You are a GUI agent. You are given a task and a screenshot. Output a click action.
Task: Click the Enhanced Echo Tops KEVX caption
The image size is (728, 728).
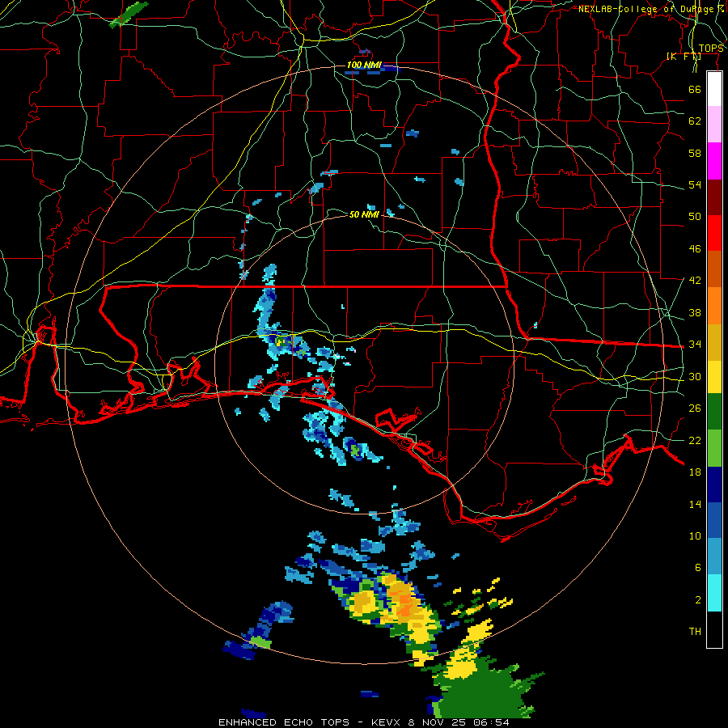(x=363, y=722)
